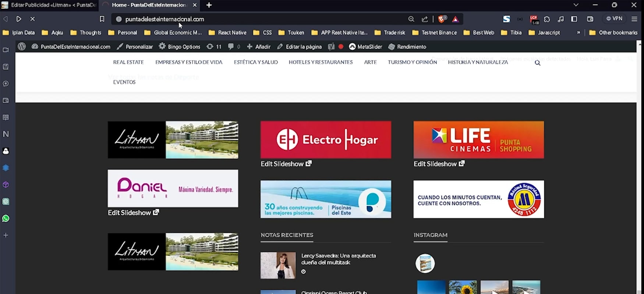Open the HOTELES Y RESTAURANTES menu
The image size is (644, 294).
(321, 62)
